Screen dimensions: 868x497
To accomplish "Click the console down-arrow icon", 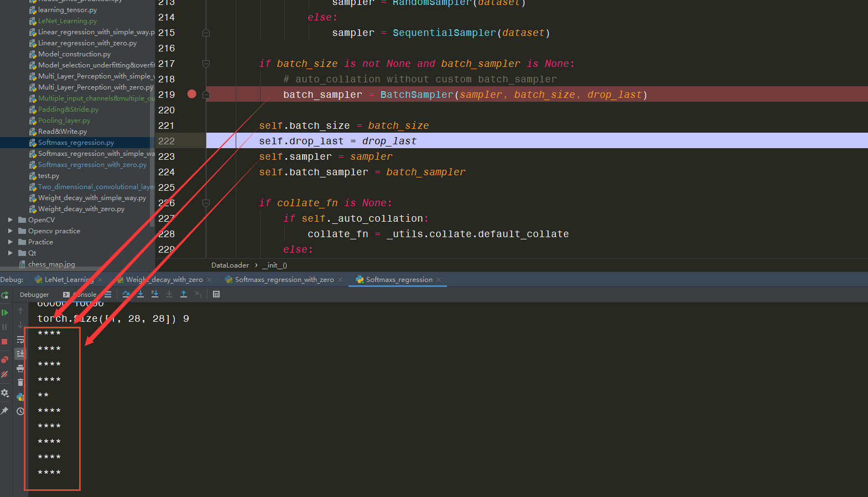I will click(20, 325).
